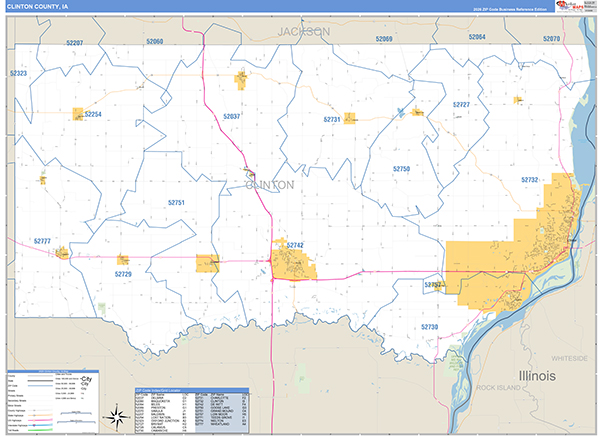This screenshot has height=436, width=600.
Task: Click the pink US Highways legend line
Action: [41, 420]
